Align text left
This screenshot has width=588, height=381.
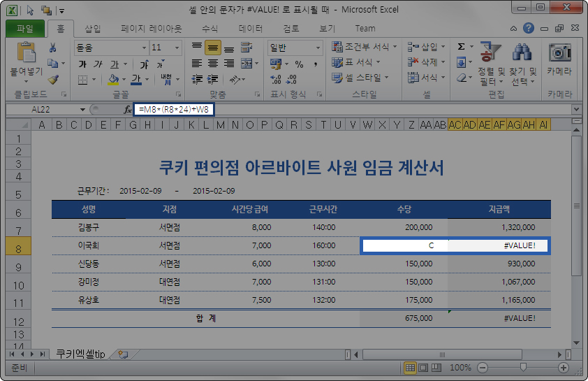197,64
